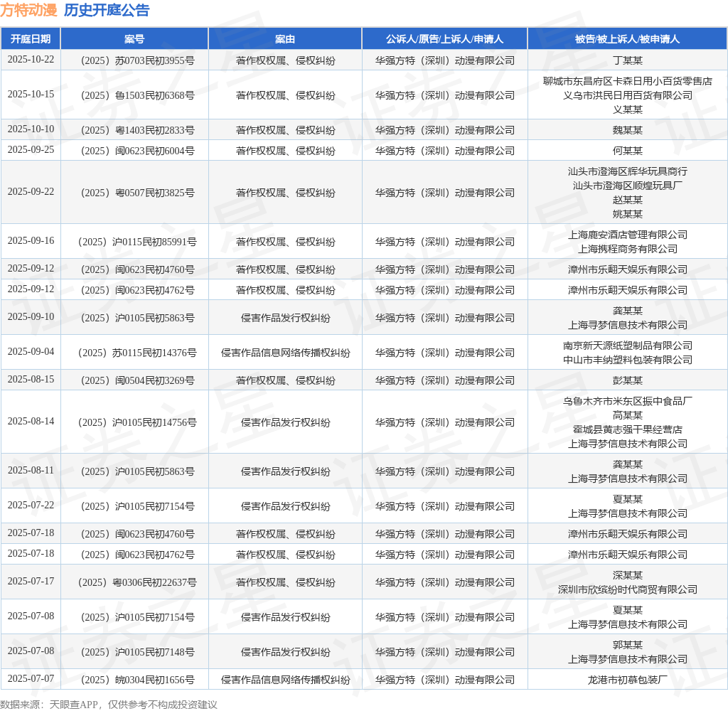Click the 历史开庭公告 heading
728x711 pixels.
click(x=107, y=10)
